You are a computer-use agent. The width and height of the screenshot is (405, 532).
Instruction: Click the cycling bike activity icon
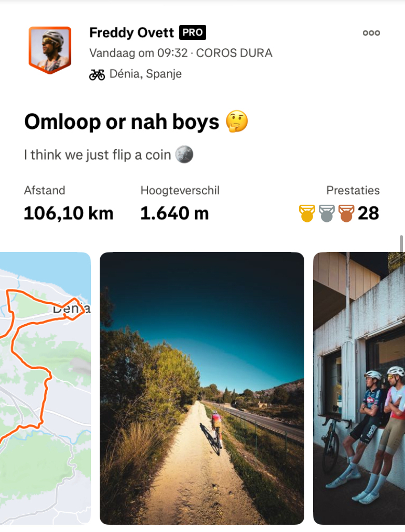(97, 74)
